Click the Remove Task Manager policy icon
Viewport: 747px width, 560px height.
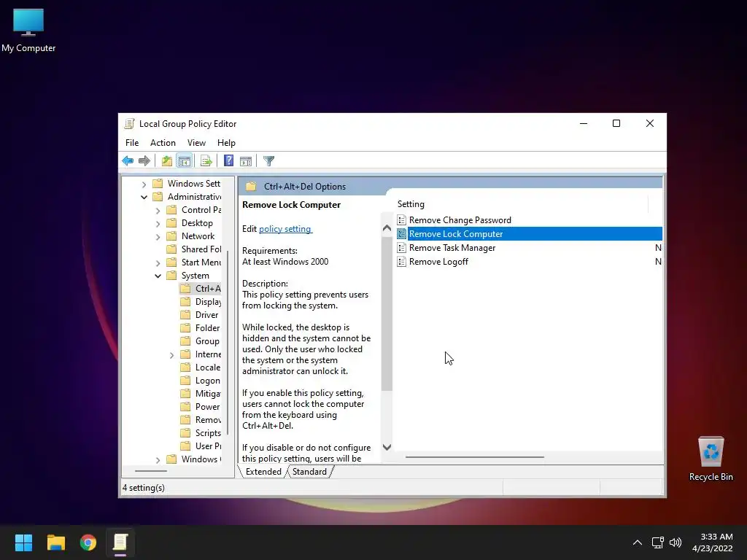tap(402, 248)
